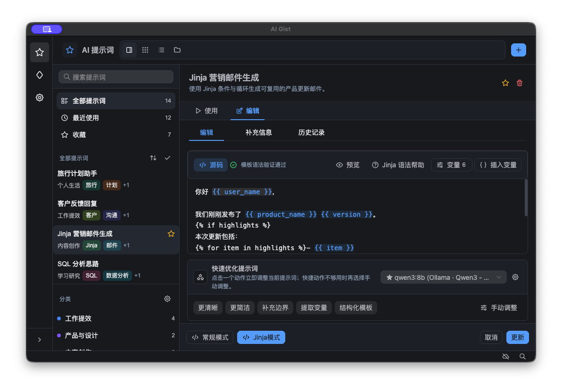562x392 pixels.
Task: Click 取消 button
Action: tap(491, 337)
